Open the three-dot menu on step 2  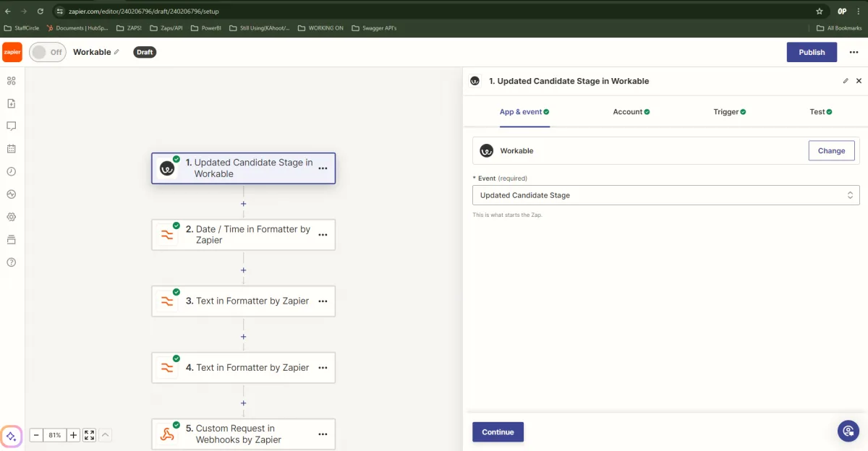[323, 235]
